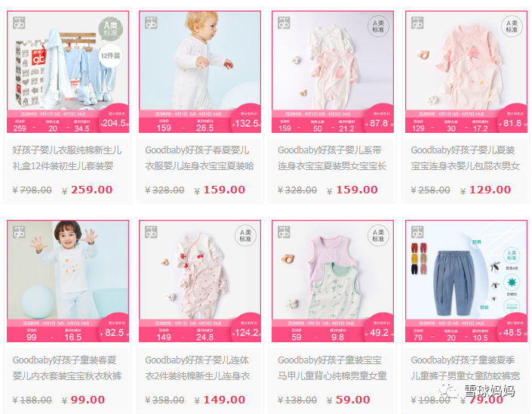
Task: Click the 204.5 price bubble on the gift box
Action: click(114, 122)
